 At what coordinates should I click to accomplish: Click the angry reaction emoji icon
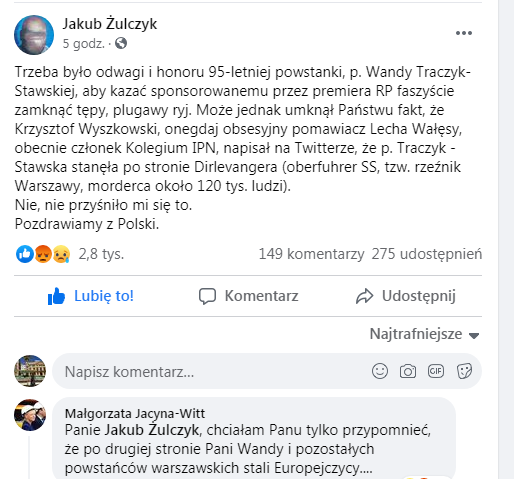tap(43, 254)
